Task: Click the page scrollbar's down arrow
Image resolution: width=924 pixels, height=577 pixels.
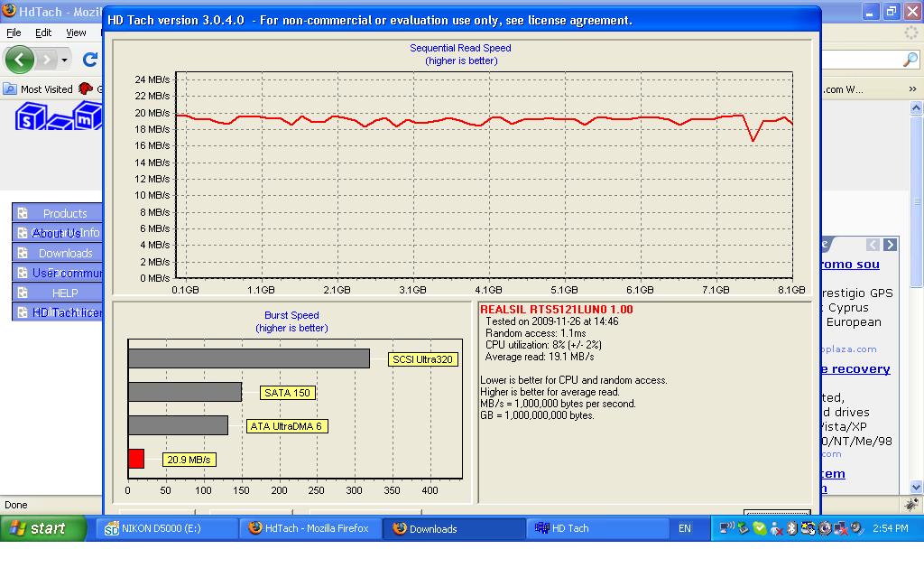Action: (916, 488)
